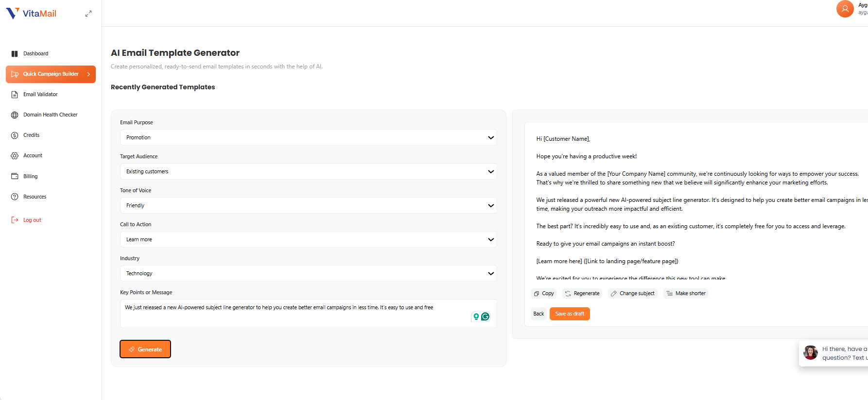Copy the generated email
868x400 pixels.
click(544, 293)
